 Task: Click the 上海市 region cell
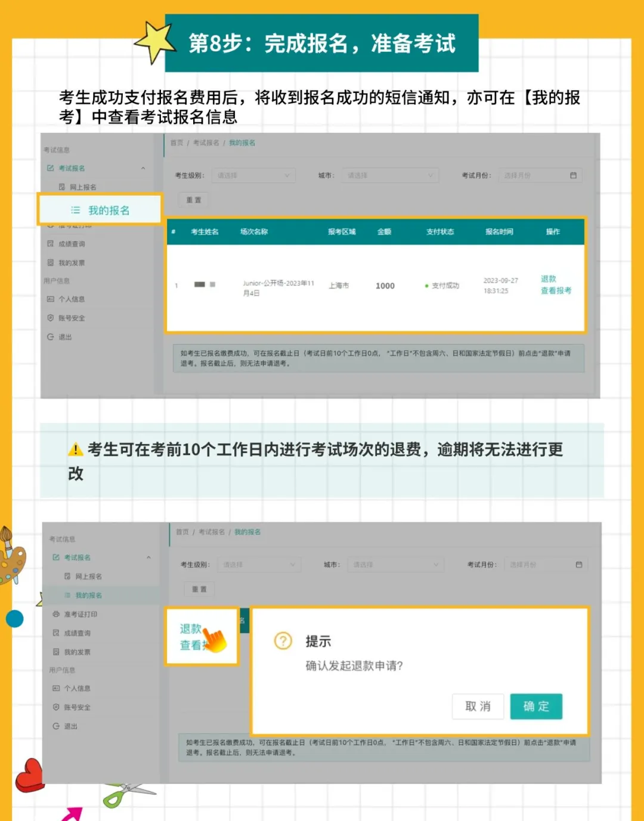pos(339,286)
